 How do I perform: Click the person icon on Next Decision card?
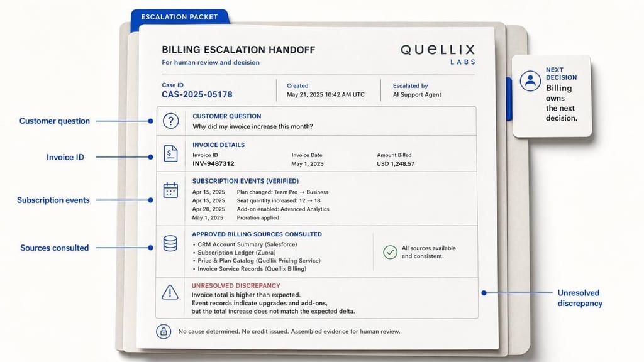click(530, 81)
